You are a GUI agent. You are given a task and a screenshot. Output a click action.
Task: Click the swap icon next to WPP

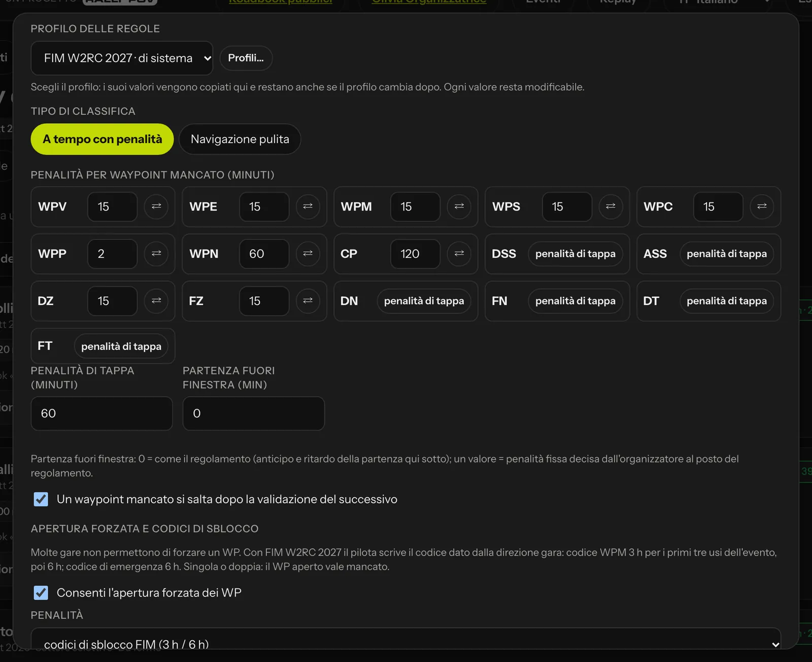156,254
